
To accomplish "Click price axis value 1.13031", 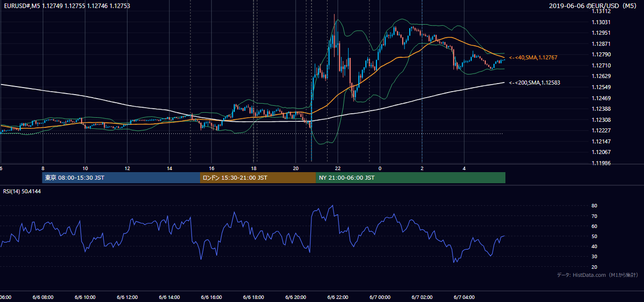I will (601, 22).
